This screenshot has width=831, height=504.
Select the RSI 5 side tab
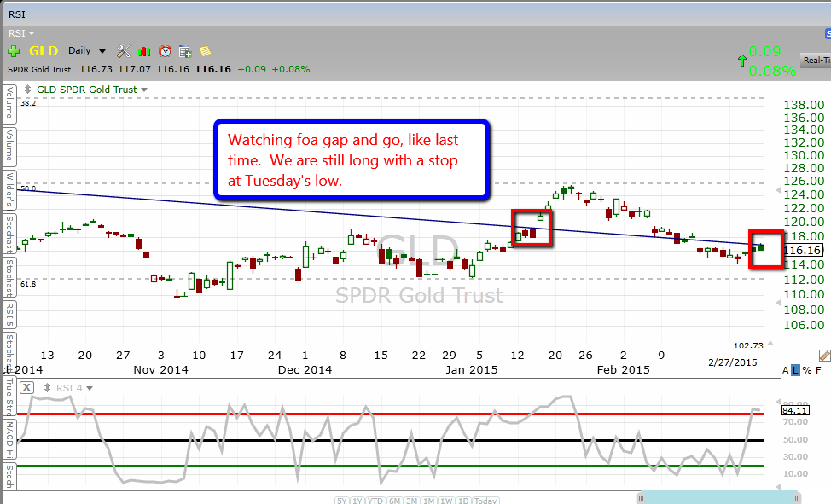[9, 314]
